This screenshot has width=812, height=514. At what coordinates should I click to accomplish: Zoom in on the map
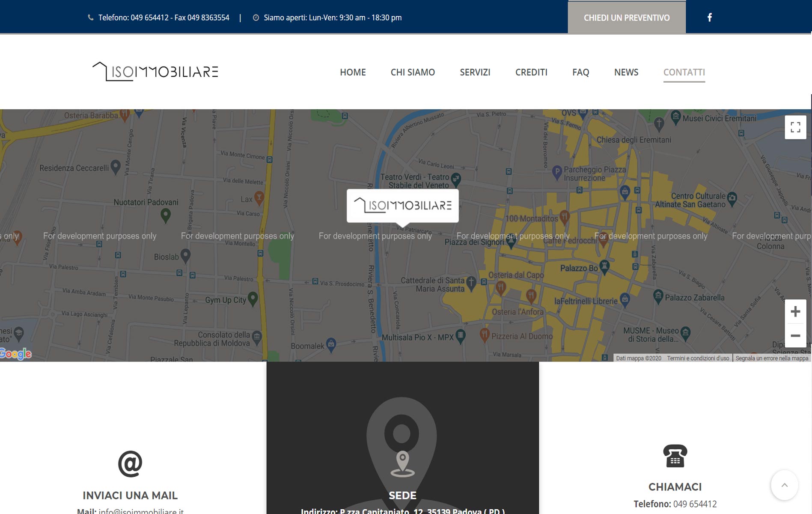(x=795, y=311)
